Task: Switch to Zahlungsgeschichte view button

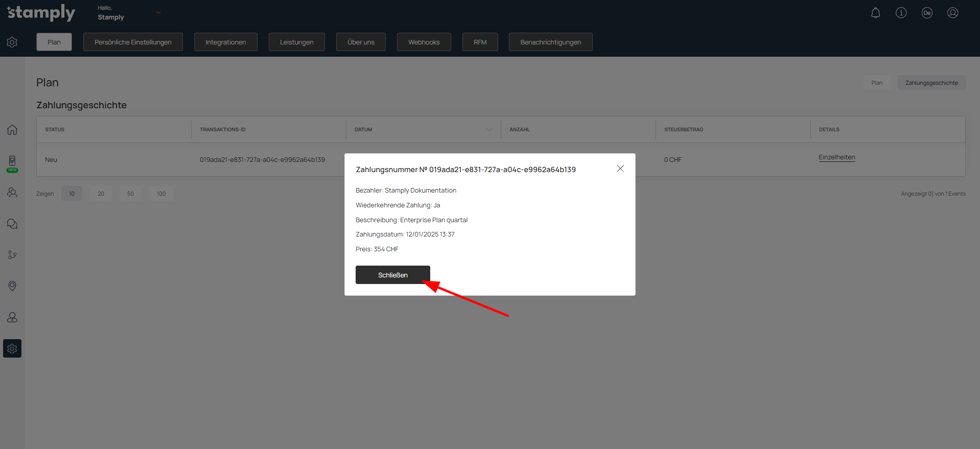Action: click(931, 83)
